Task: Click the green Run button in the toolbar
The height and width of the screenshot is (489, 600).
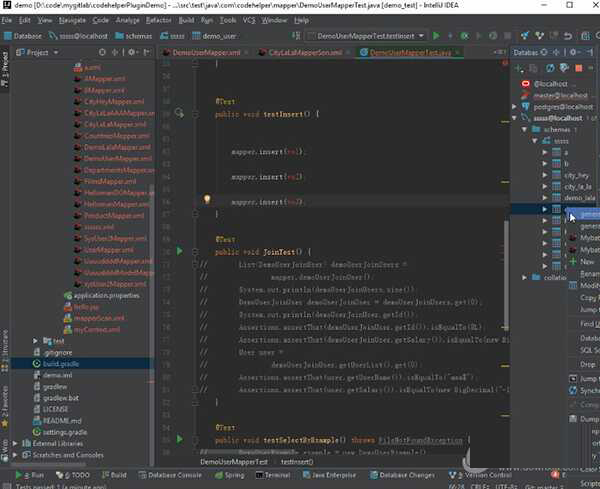Action: 435,36
